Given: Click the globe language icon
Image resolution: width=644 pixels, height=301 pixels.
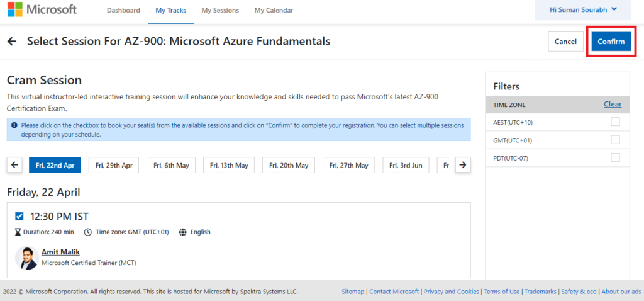Looking at the screenshot, I should 183,232.
